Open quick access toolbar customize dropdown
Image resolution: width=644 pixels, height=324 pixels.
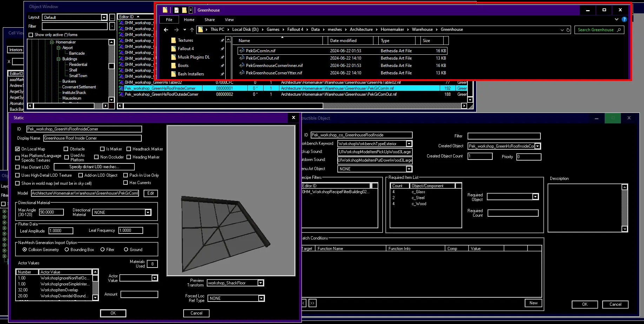(191, 10)
